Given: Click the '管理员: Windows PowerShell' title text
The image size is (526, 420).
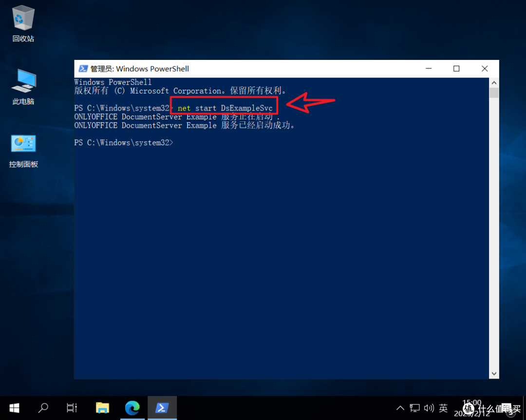Looking at the screenshot, I should point(140,69).
